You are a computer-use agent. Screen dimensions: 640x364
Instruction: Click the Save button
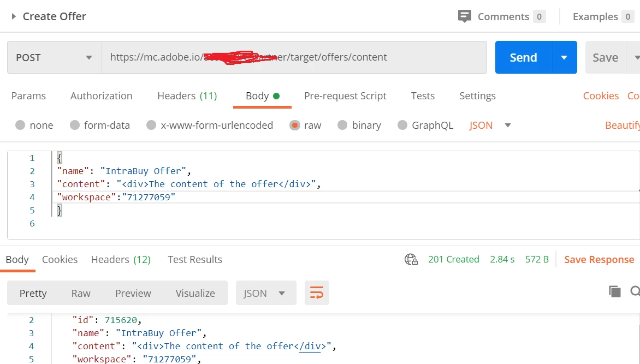pyautogui.click(x=605, y=57)
